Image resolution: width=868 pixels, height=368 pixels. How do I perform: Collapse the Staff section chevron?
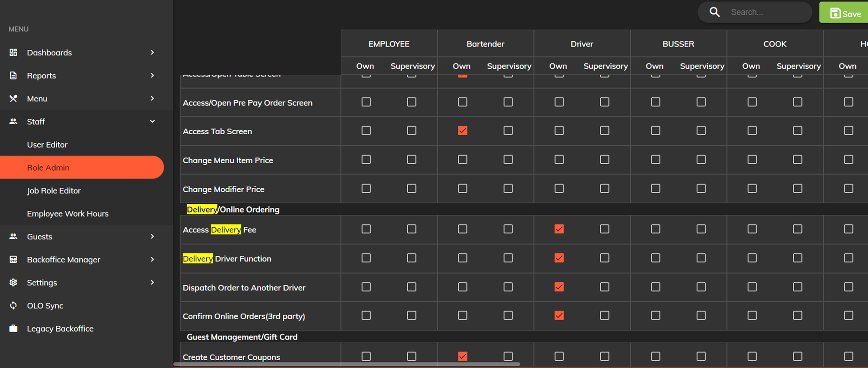[152, 121]
